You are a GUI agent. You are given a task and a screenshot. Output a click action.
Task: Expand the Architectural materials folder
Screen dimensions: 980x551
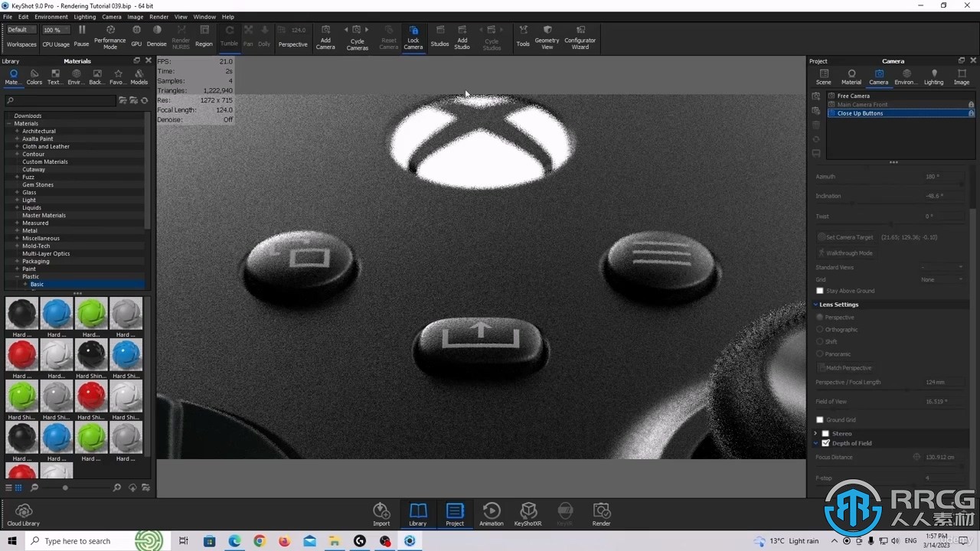pos(17,131)
